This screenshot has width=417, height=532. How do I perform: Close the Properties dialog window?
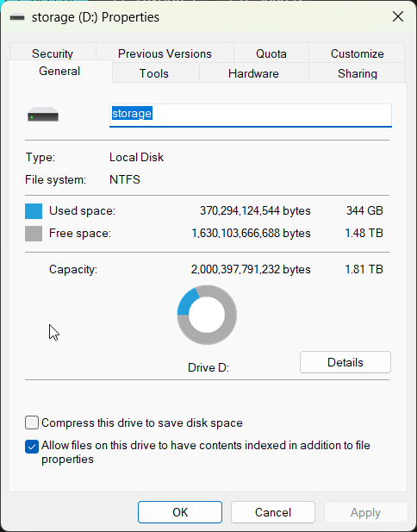[398, 16]
